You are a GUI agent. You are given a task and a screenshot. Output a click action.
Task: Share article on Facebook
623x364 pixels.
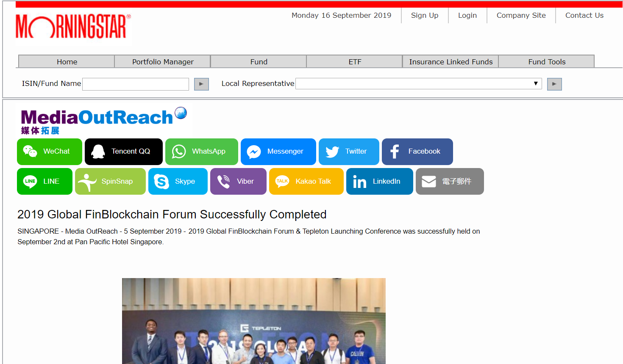pyautogui.click(x=417, y=152)
